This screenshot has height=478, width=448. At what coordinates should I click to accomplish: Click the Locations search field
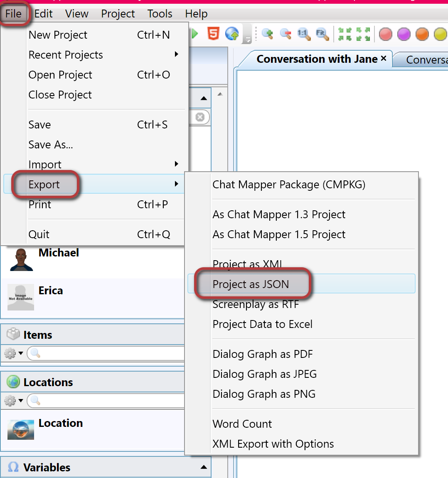pyautogui.click(x=106, y=401)
